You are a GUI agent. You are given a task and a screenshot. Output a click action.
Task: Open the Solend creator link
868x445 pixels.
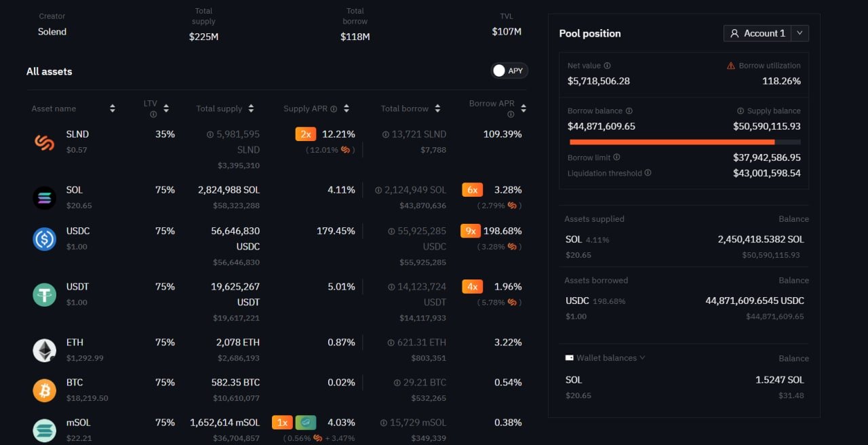52,32
